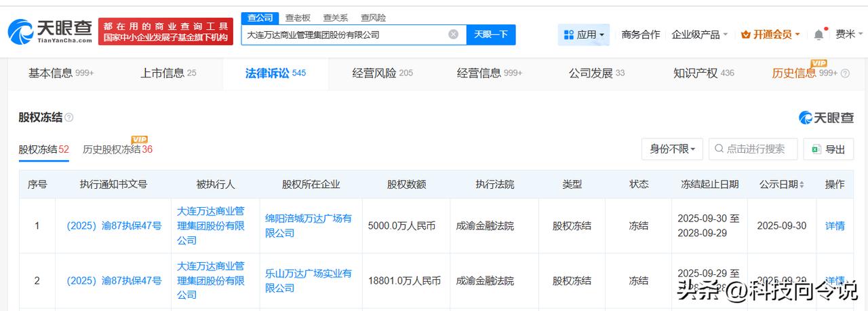Click the magnifier icon in 点击进行搜索
This screenshot has width=868, height=311.
719,149
